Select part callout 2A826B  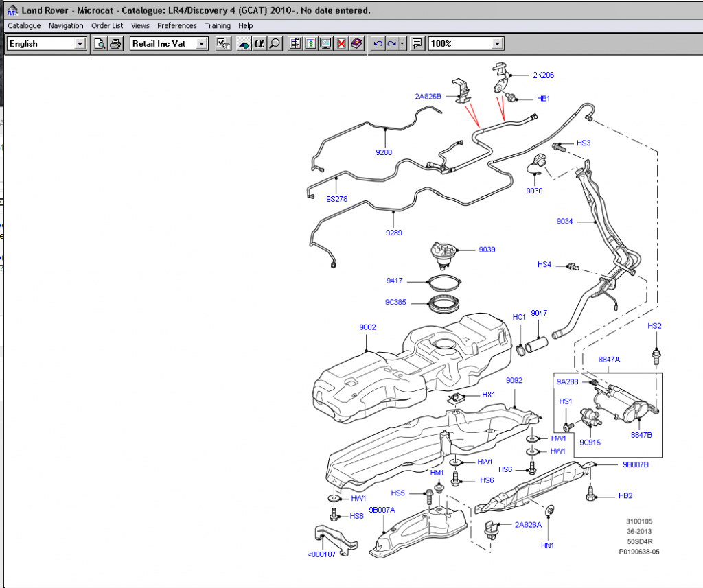click(x=428, y=96)
